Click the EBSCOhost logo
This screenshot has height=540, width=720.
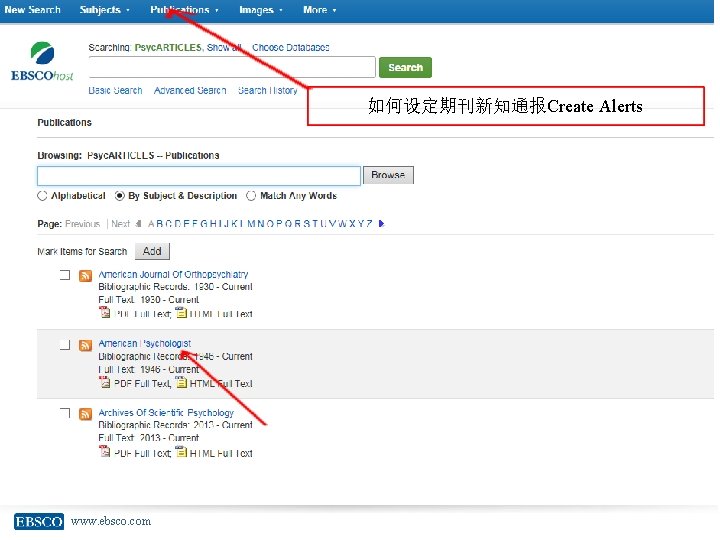(x=42, y=62)
